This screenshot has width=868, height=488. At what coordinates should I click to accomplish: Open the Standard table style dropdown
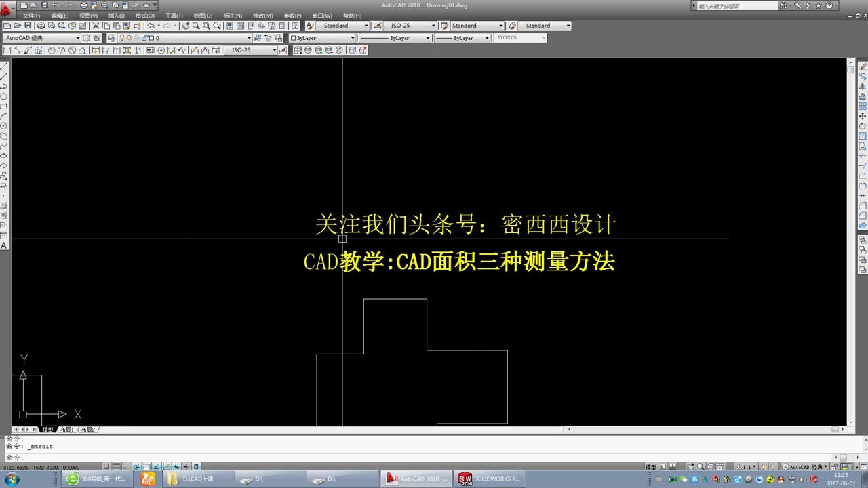click(477, 26)
